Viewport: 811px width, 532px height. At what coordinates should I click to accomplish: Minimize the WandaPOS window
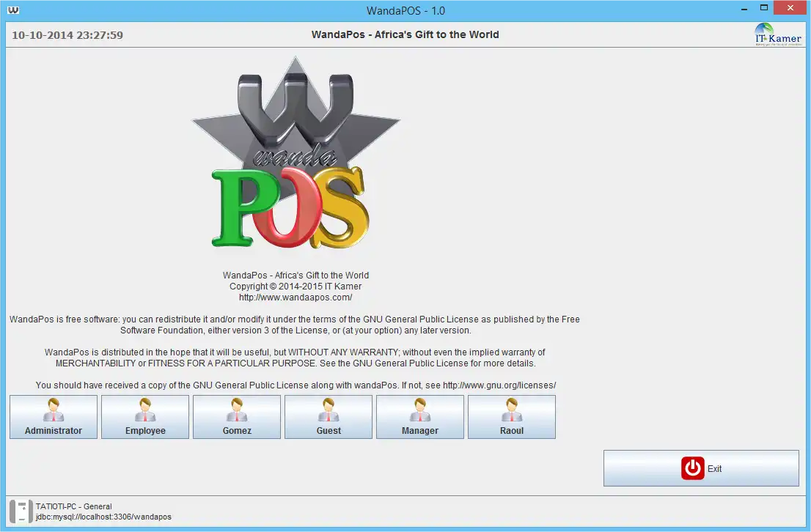coord(744,8)
